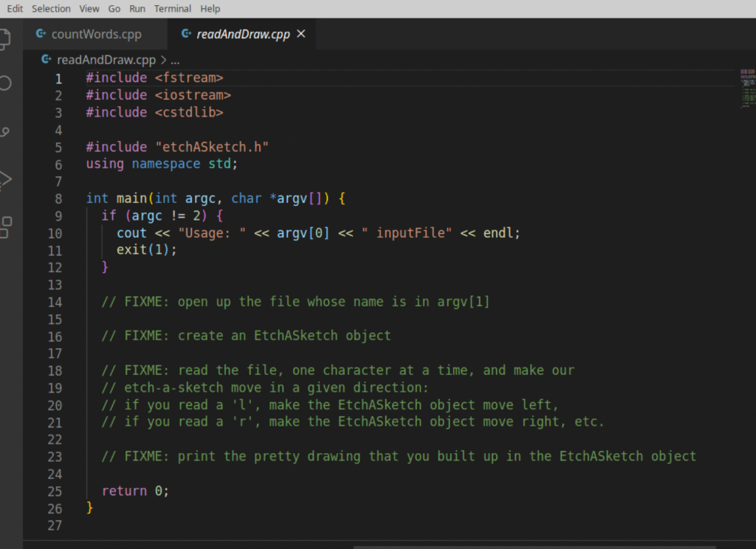The width and height of the screenshot is (756, 549).
Task: Click the closing brace on line 26
Action: coord(89,508)
